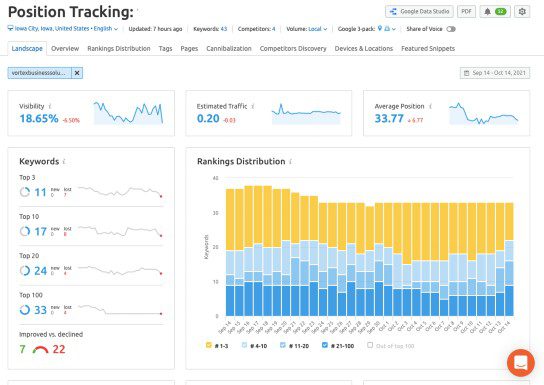Image resolution: width=544 pixels, height=385 pixels.
Task: Export report as PDF
Action: tap(466, 11)
